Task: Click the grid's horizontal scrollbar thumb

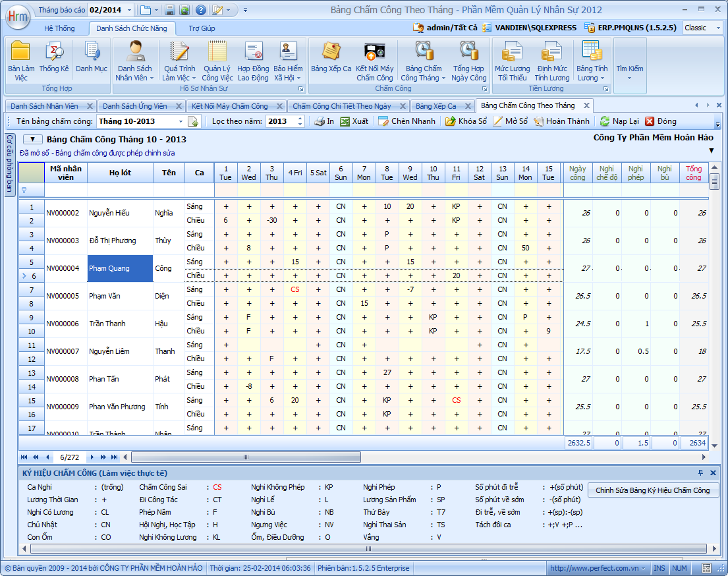Action: click(246, 457)
